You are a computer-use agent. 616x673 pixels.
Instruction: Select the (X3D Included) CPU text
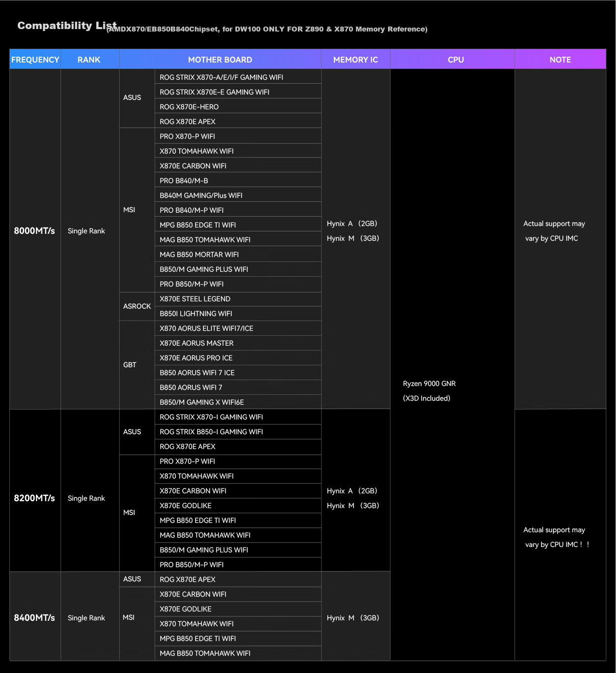[x=426, y=398]
